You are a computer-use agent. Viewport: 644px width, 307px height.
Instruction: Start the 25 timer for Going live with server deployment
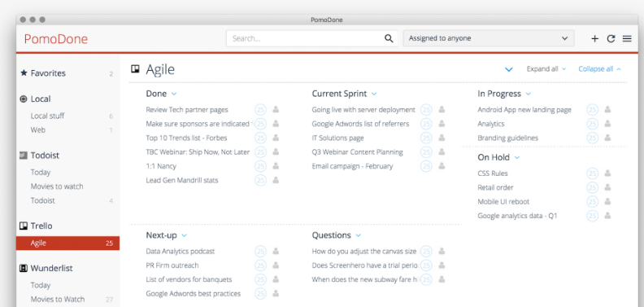tap(426, 110)
